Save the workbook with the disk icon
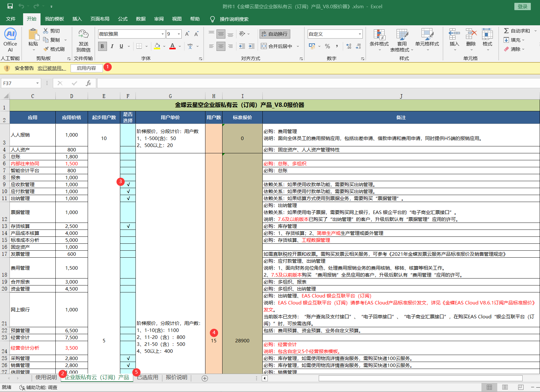Viewport: 540px width, 392px height. [10, 6]
